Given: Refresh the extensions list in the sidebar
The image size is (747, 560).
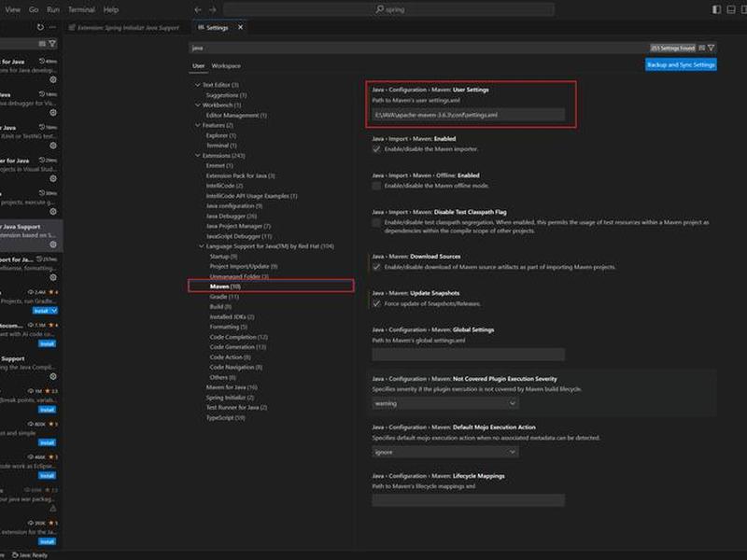Looking at the screenshot, I should point(40,28).
